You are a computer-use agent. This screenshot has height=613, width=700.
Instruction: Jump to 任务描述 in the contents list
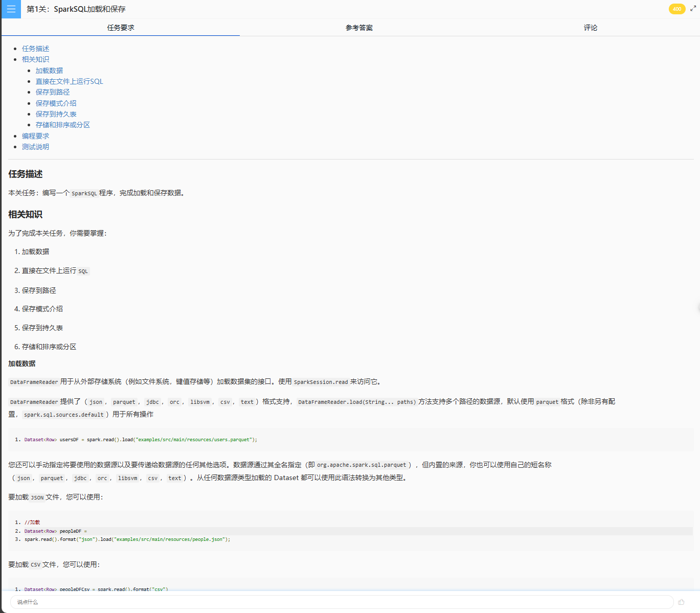[x=35, y=49]
